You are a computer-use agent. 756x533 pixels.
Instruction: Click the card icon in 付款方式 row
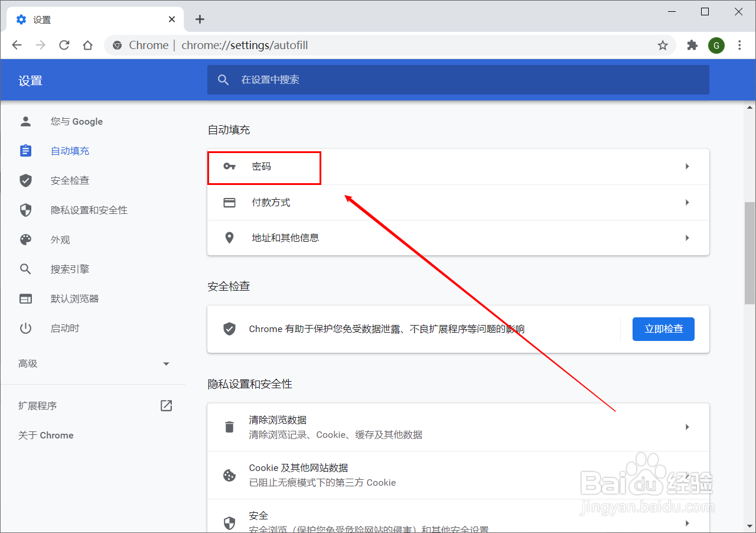(x=229, y=202)
